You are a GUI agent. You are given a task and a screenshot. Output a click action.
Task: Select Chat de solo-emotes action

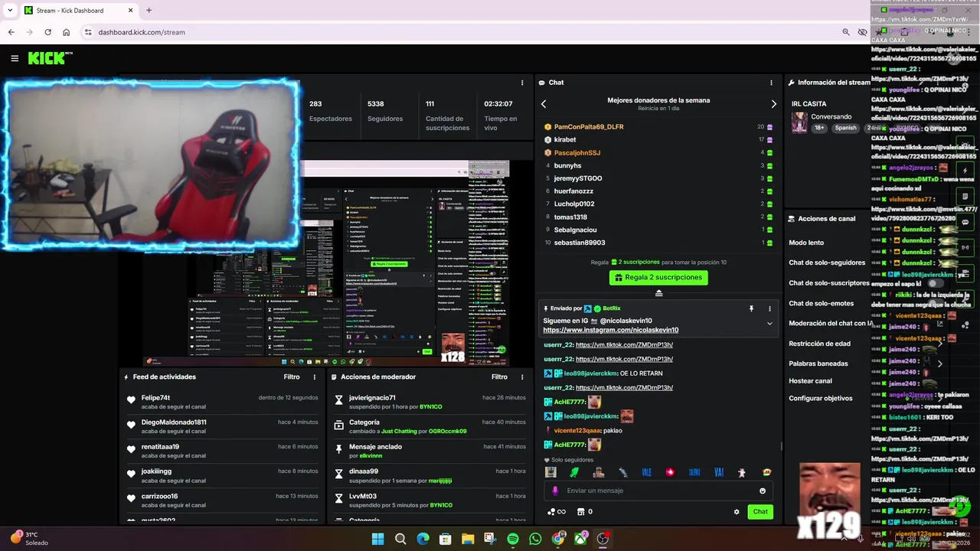pos(821,303)
